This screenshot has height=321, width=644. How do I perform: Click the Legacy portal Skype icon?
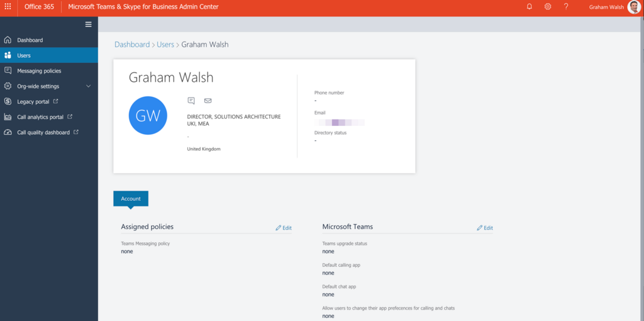(x=8, y=101)
